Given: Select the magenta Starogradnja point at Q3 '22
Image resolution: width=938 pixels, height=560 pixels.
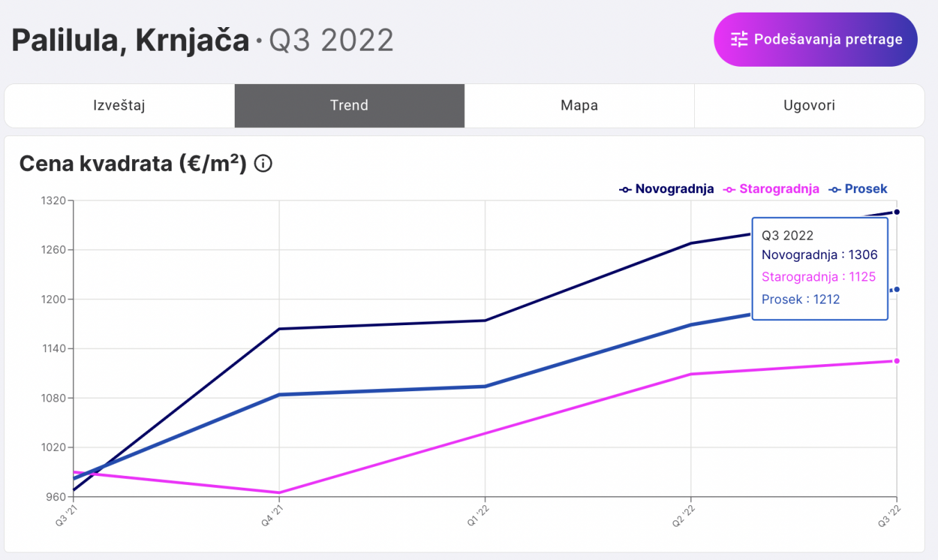Looking at the screenshot, I should pyautogui.click(x=897, y=361).
